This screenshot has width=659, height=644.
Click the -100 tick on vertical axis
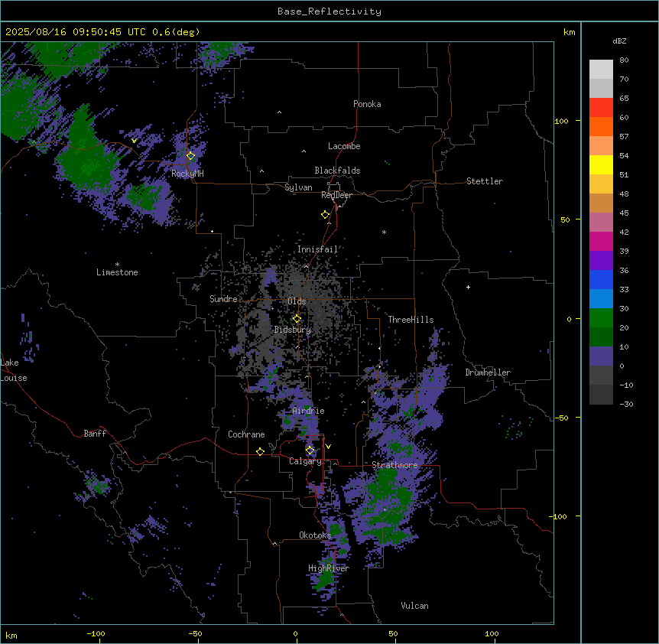point(559,516)
